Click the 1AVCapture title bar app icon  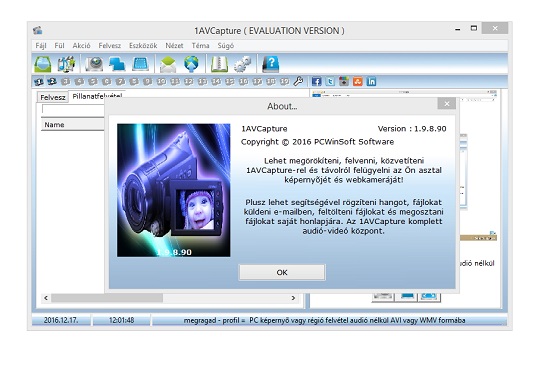click(38, 31)
